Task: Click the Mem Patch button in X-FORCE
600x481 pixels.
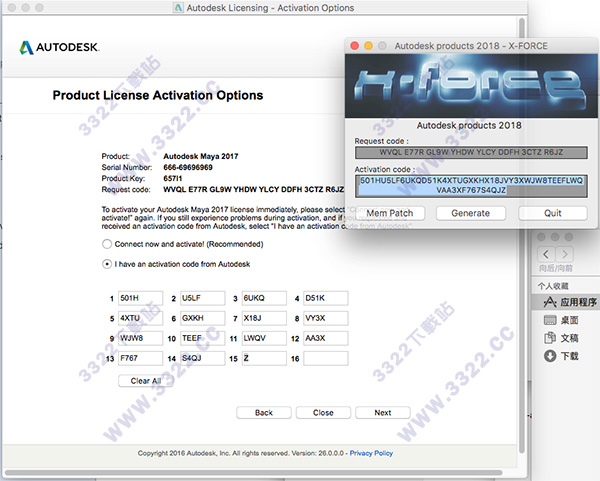Action: point(390,213)
